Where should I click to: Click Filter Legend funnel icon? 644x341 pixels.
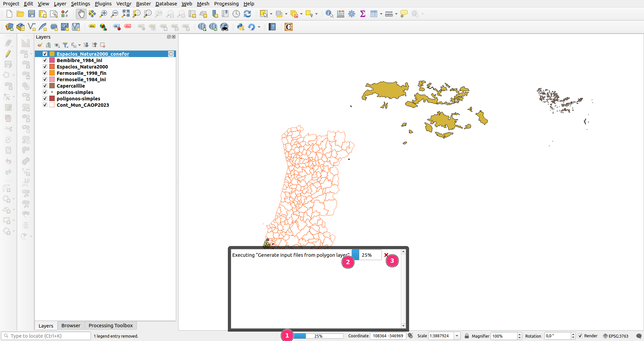pyautogui.click(x=65, y=45)
